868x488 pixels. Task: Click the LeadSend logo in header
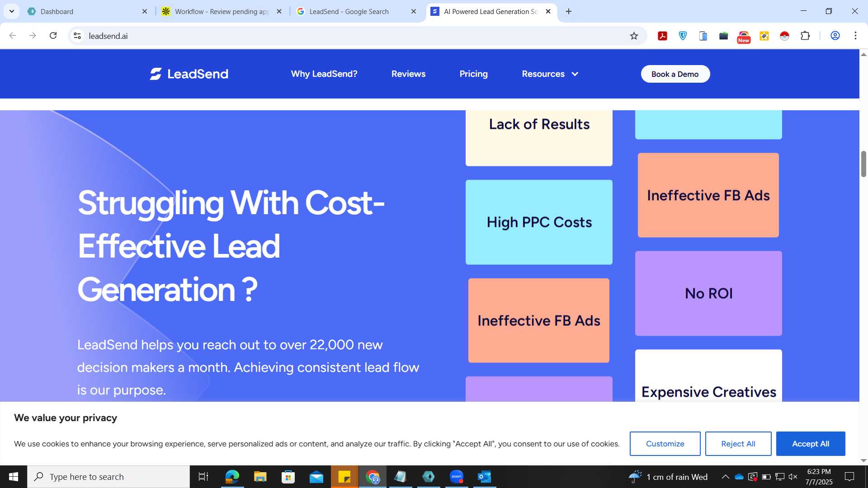pyautogui.click(x=189, y=74)
